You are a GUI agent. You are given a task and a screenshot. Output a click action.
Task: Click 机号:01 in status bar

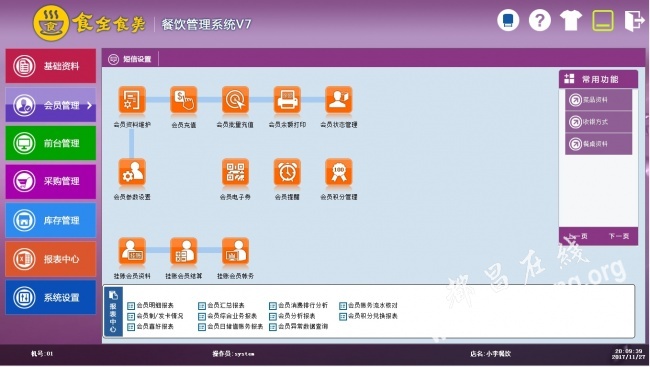click(x=42, y=354)
